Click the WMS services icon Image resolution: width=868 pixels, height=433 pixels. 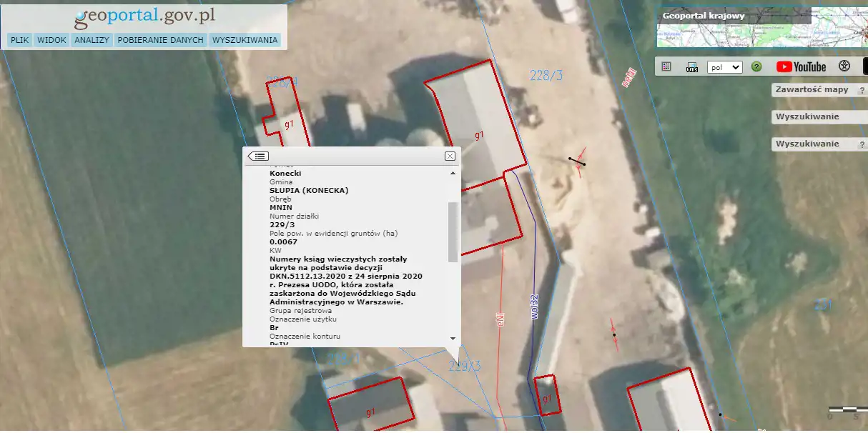(691, 67)
